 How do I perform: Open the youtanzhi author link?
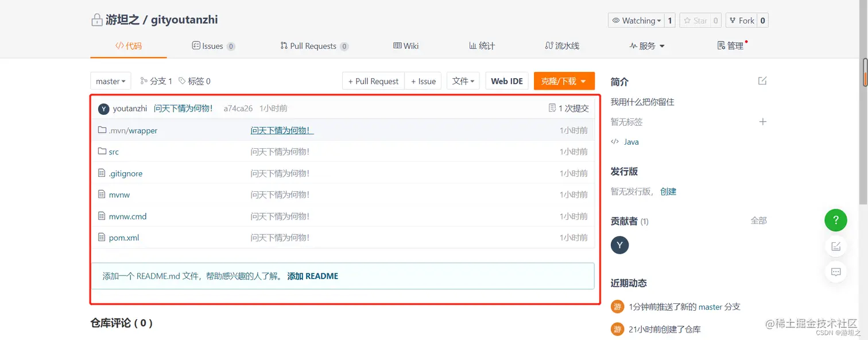[130, 108]
